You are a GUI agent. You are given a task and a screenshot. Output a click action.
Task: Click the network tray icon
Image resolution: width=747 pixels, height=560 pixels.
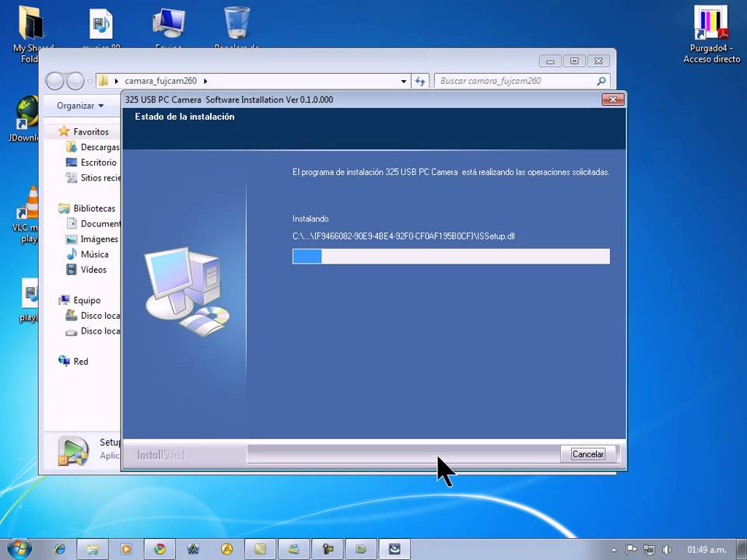[x=649, y=550]
